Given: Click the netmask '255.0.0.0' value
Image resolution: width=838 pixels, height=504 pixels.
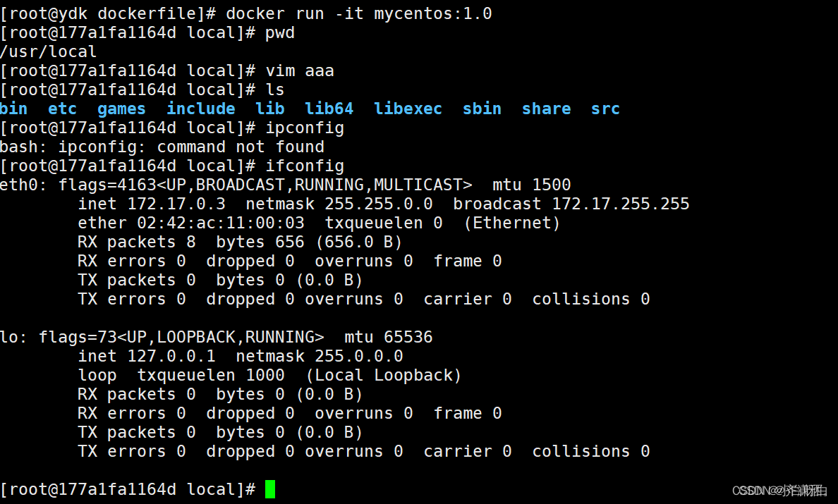Looking at the screenshot, I should pyautogui.click(x=358, y=356).
